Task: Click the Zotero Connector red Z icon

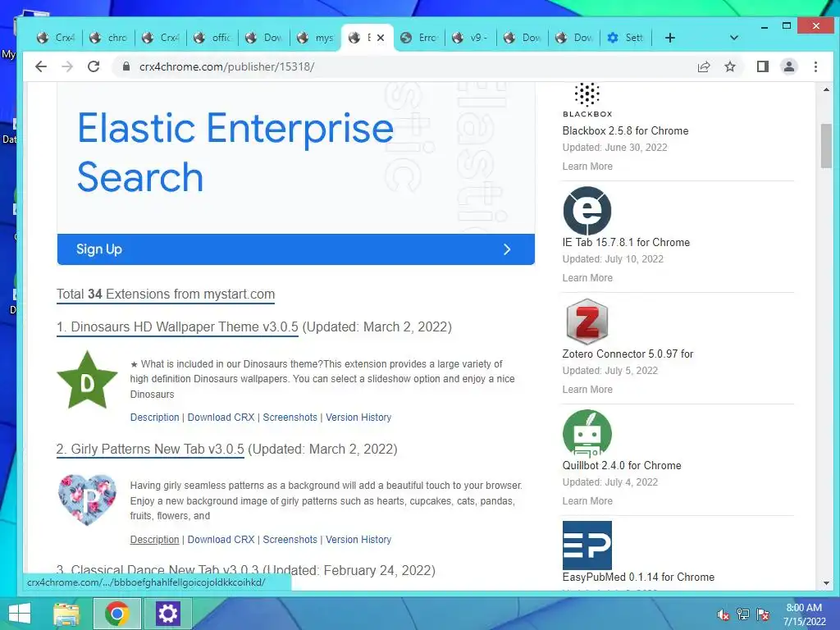Action: [x=587, y=322]
